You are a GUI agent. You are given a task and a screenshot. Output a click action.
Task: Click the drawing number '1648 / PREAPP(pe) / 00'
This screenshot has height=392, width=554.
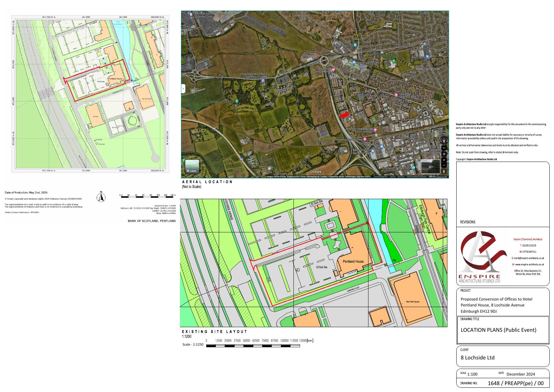pyautogui.click(x=516, y=383)
